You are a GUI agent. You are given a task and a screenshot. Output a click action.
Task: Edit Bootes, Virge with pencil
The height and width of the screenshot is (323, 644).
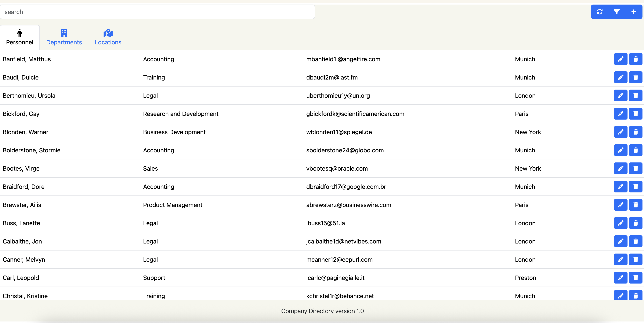[620, 169]
